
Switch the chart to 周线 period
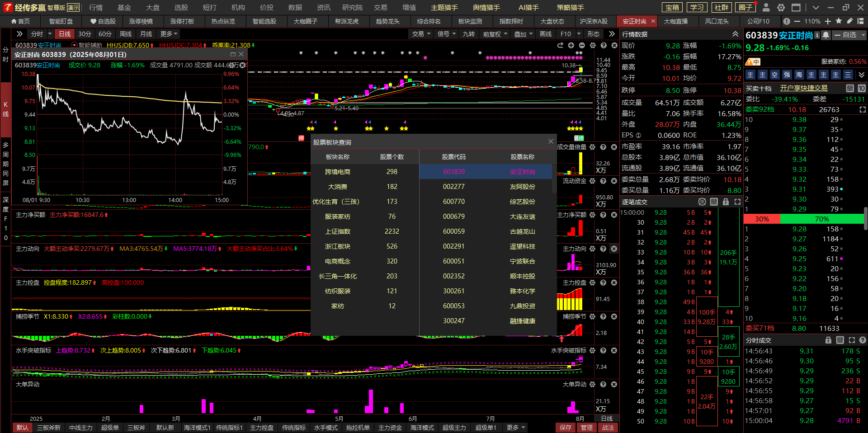pyautogui.click(x=126, y=34)
